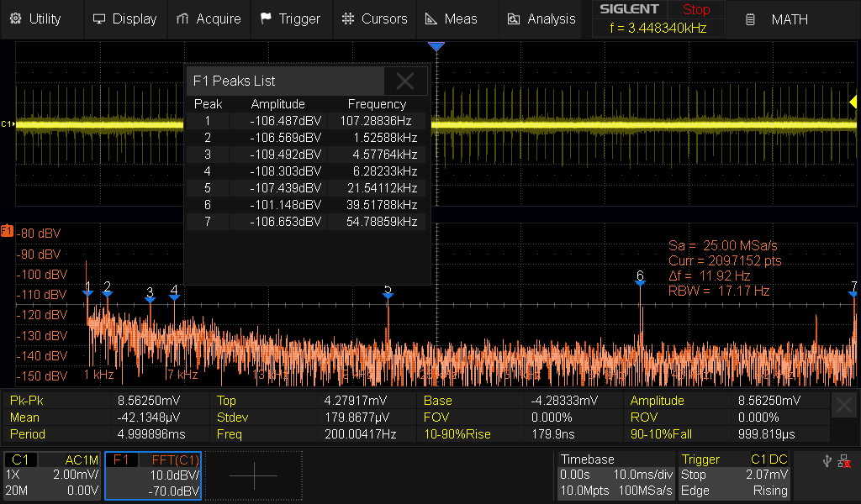The image size is (861, 504).
Task: Select the F1 FFT(C1) math box
Action: pos(153,475)
